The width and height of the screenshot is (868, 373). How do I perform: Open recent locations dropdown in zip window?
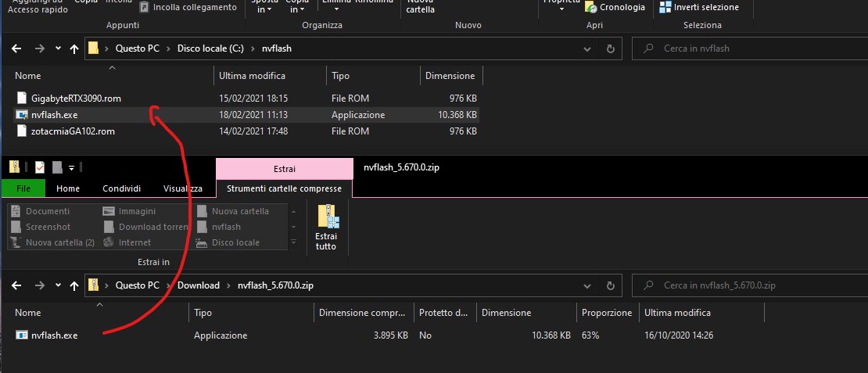tap(58, 286)
